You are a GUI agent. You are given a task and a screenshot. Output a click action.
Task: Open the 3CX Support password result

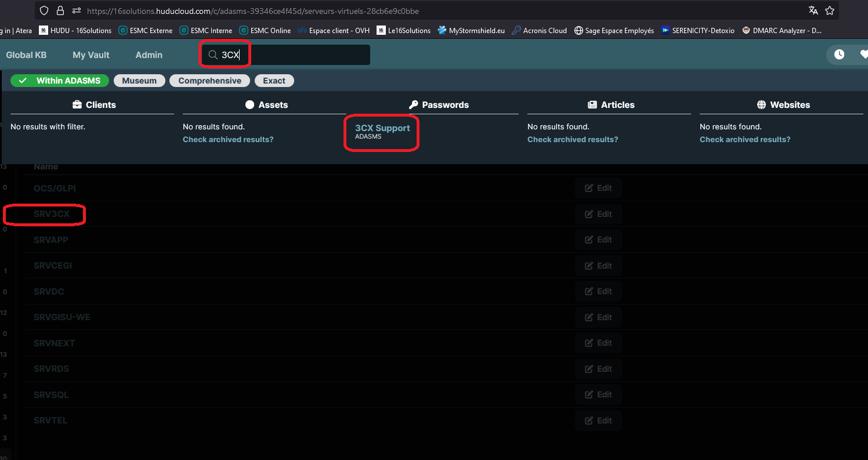(x=382, y=128)
